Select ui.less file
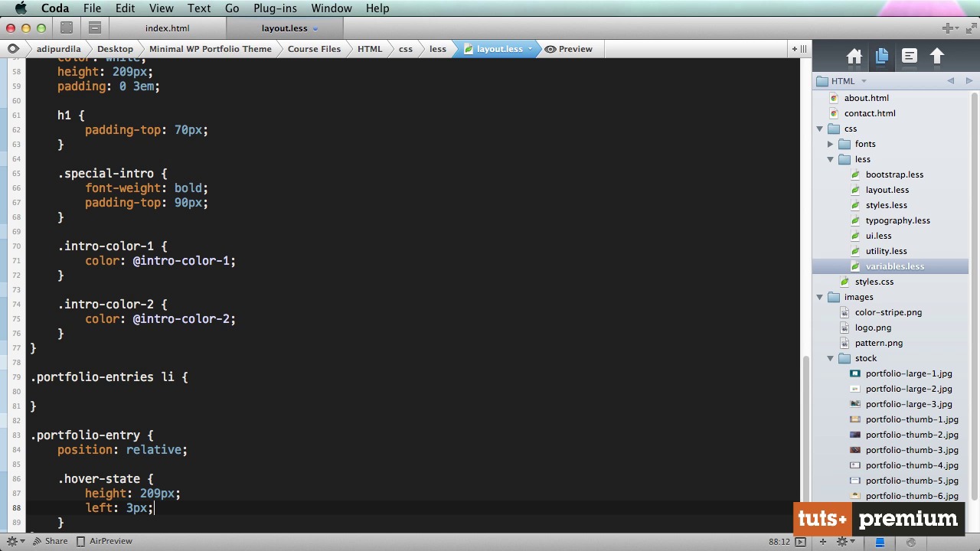This screenshot has height=551, width=980. tap(878, 236)
